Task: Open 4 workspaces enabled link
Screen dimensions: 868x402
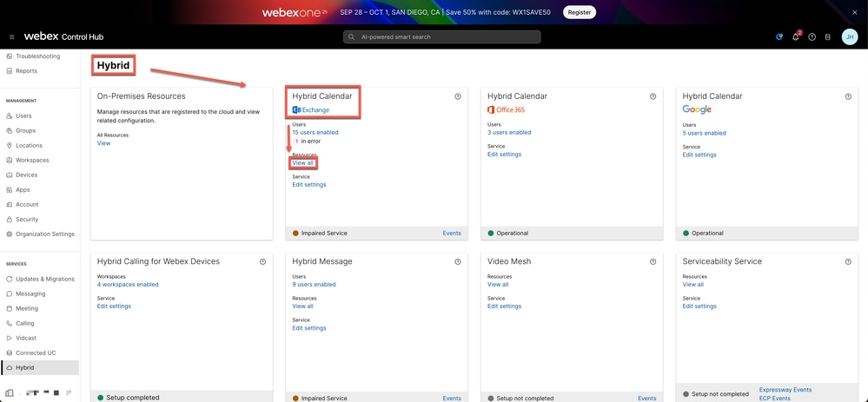Action: 128,285
